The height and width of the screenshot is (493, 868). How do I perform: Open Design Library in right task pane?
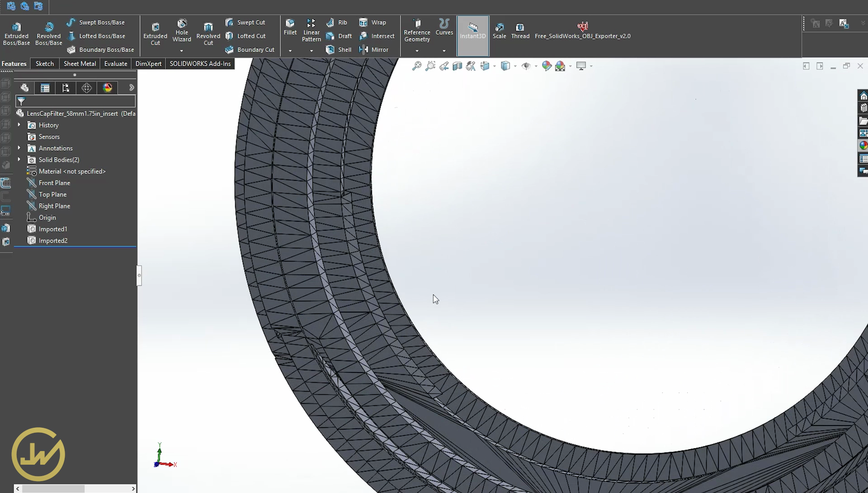863,108
